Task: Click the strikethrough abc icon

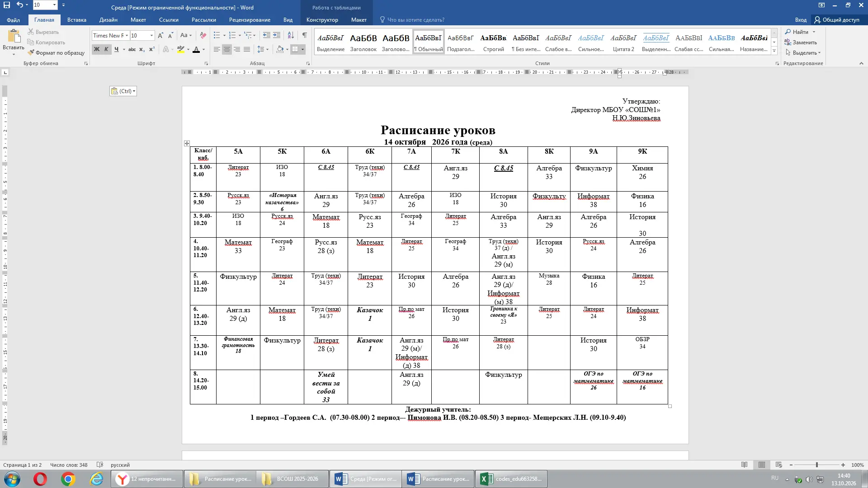Action: (x=132, y=50)
